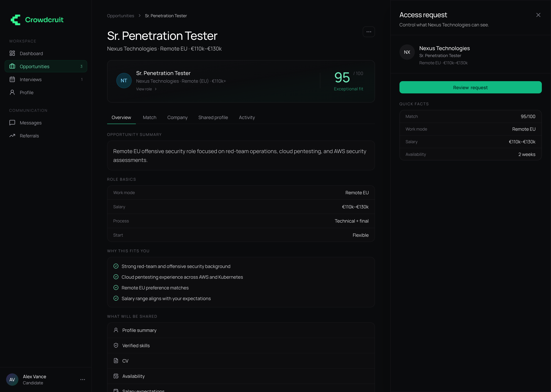Image resolution: width=551 pixels, height=392 pixels.
Task: Open the Company tab
Action: point(177,118)
